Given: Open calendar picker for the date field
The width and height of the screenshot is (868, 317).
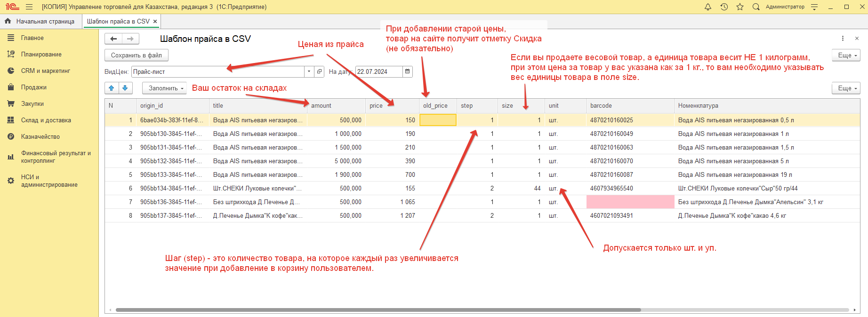Looking at the screenshot, I should (x=408, y=71).
